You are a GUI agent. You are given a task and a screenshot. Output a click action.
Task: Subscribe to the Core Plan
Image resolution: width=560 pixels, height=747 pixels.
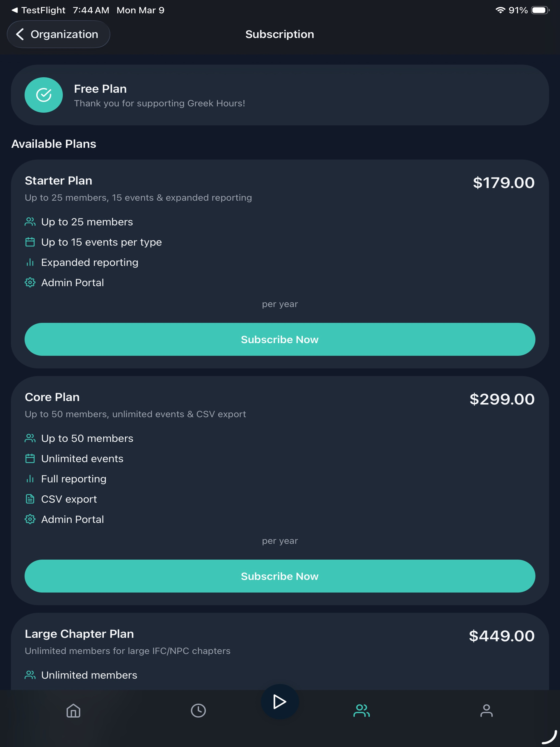click(x=280, y=576)
